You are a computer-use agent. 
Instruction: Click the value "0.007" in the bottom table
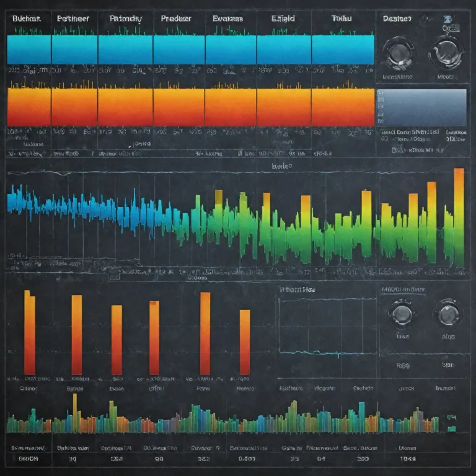(247, 459)
